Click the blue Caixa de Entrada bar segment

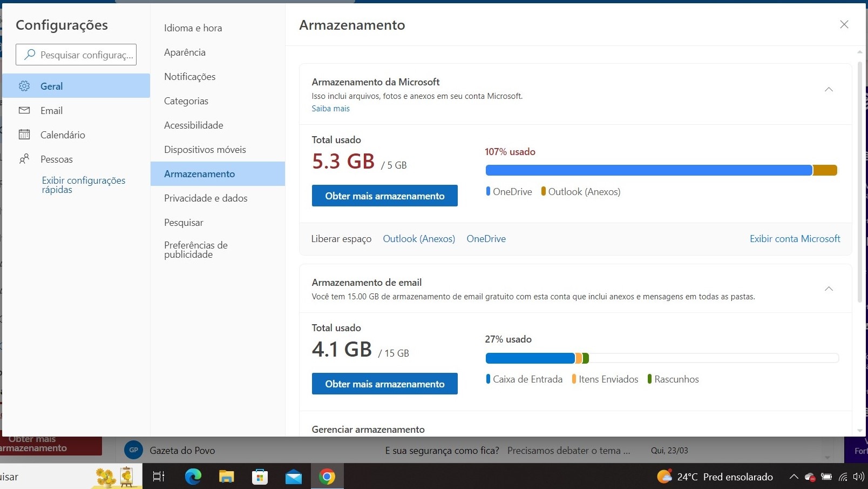coord(530,358)
